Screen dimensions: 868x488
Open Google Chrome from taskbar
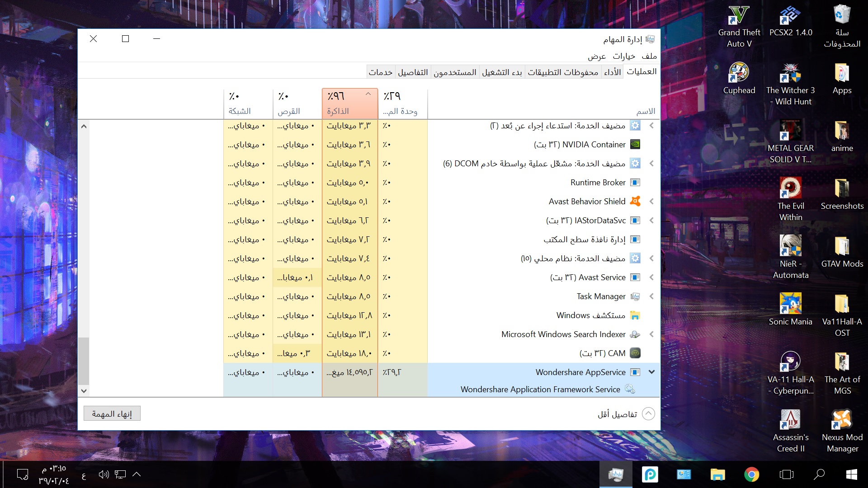[751, 474]
